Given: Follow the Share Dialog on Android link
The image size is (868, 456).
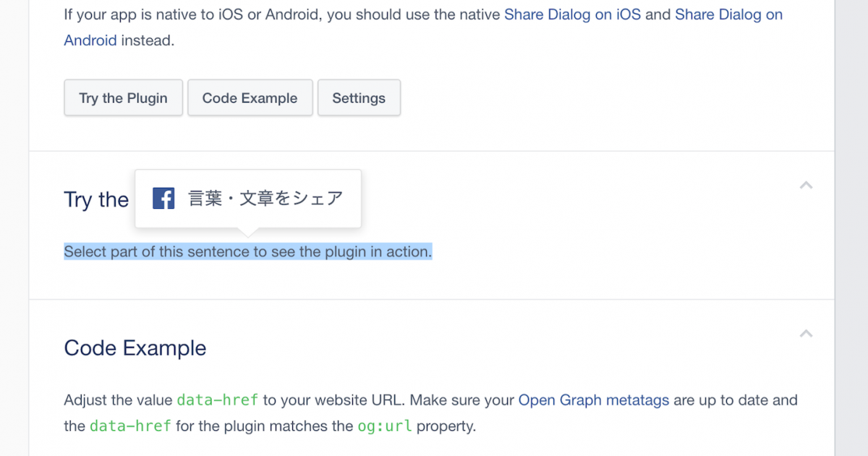Looking at the screenshot, I should click(728, 14).
